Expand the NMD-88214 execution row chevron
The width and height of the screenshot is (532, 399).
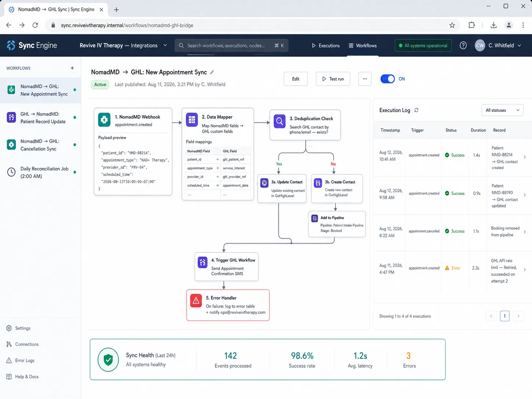(525, 157)
